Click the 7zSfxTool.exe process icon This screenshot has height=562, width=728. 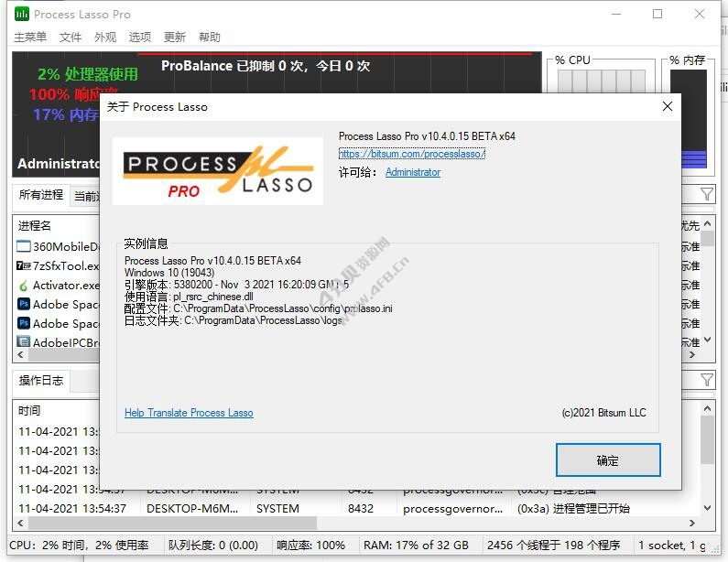(x=24, y=265)
